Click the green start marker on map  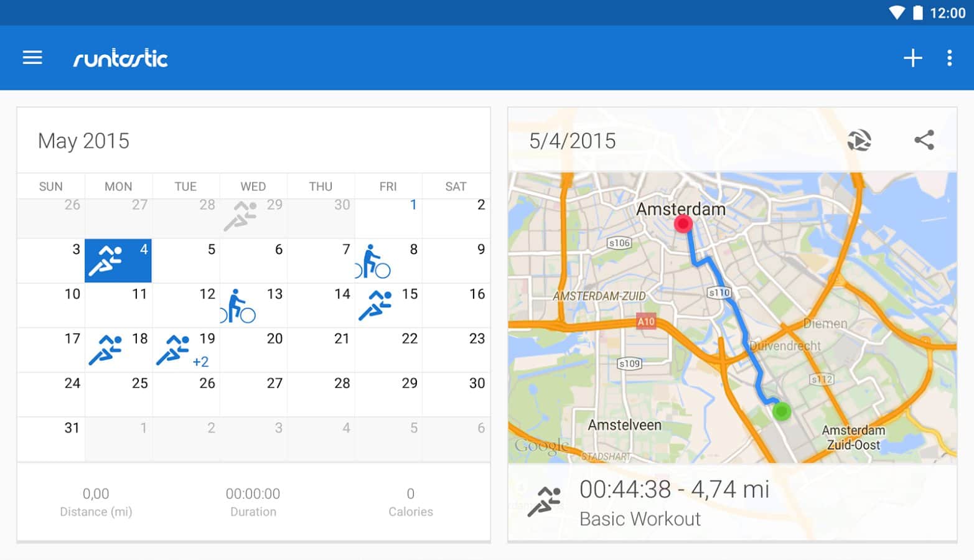pyautogui.click(x=781, y=411)
